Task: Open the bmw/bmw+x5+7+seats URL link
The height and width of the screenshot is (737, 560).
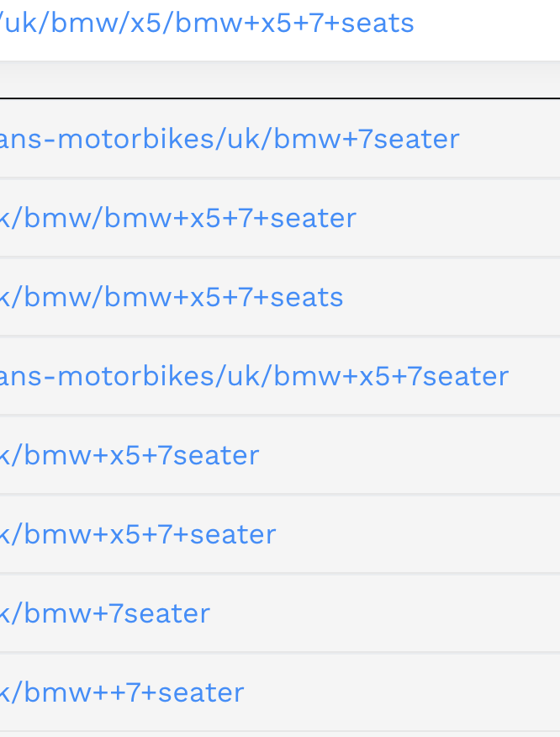Action: [172, 297]
